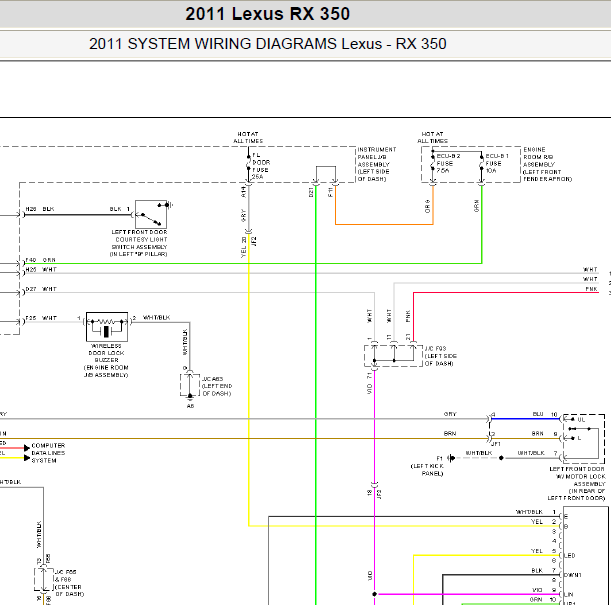611x605 pixels.
Task: Click 'ECU-B 1 FUSE 10A' label
Action: coord(497,163)
